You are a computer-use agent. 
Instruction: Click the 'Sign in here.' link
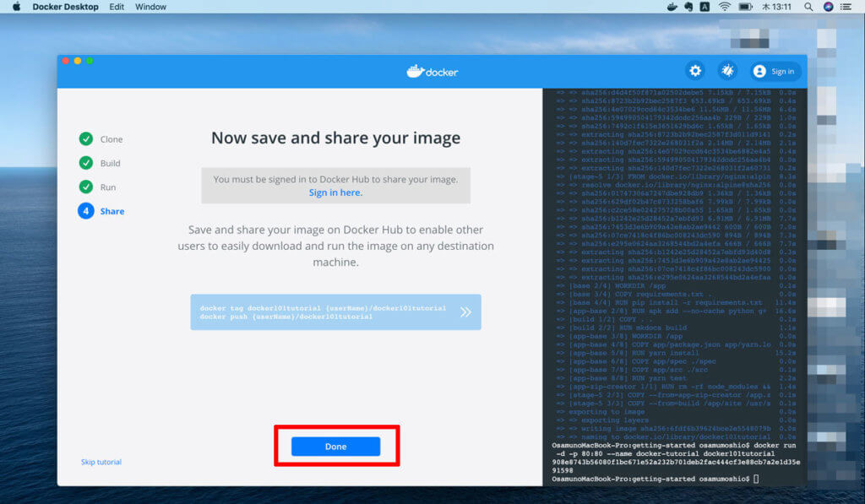(335, 192)
